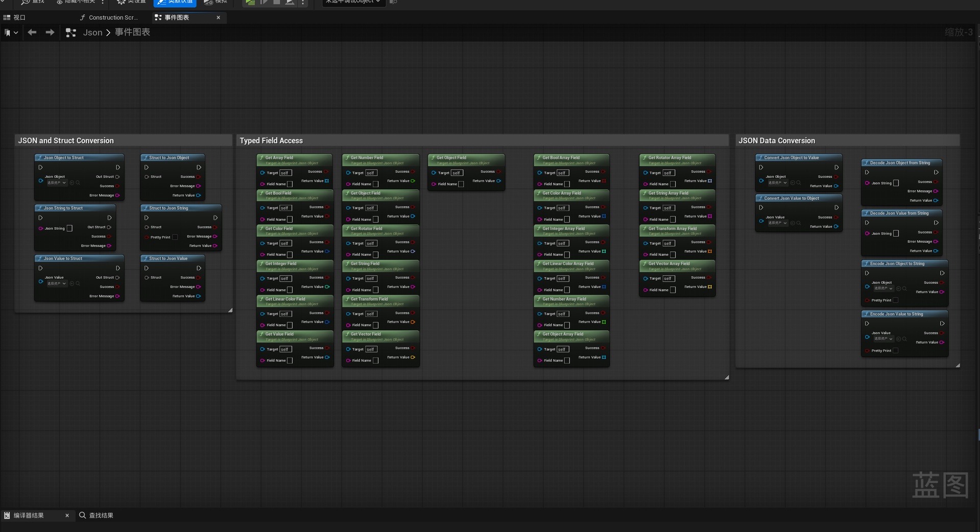
Task: Click browse magnifier on Encode Json Object to String
Action: pyautogui.click(x=904, y=289)
